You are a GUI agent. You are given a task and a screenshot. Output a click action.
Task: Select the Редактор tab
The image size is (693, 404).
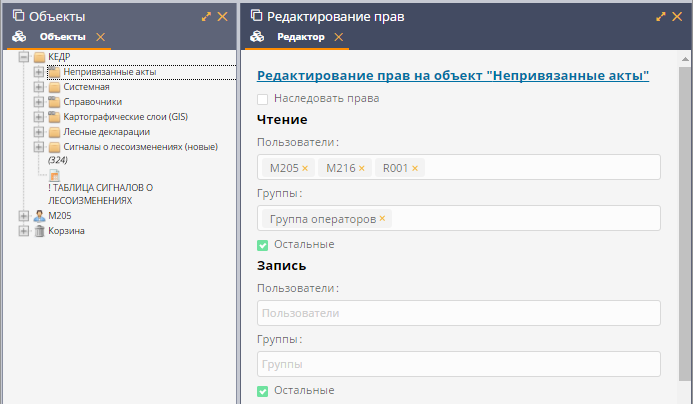300,37
